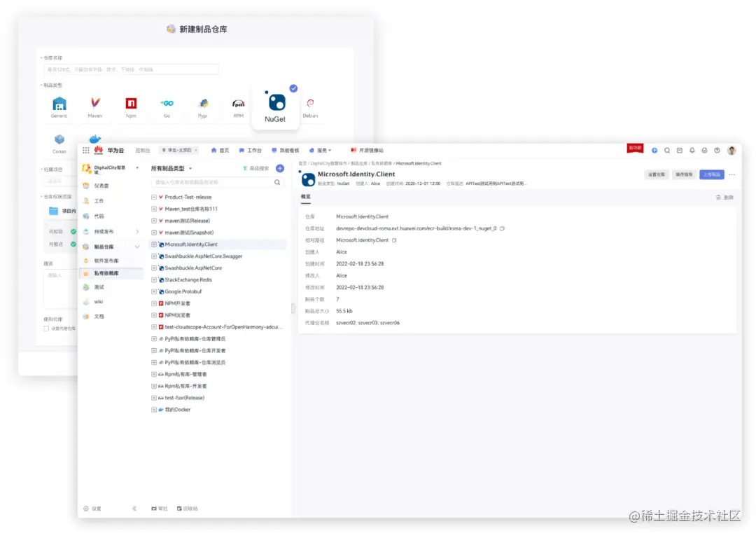The image size is (756, 538).
Task: Click the set up repository button
Action: [656, 174]
